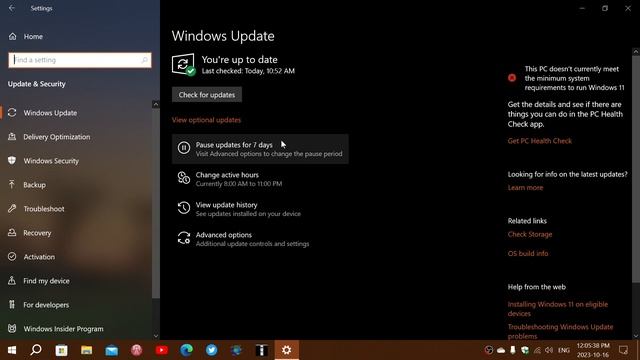Click the Advanced options gear-sync icon
Screen dimensions: 640x360
(x=184, y=238)
